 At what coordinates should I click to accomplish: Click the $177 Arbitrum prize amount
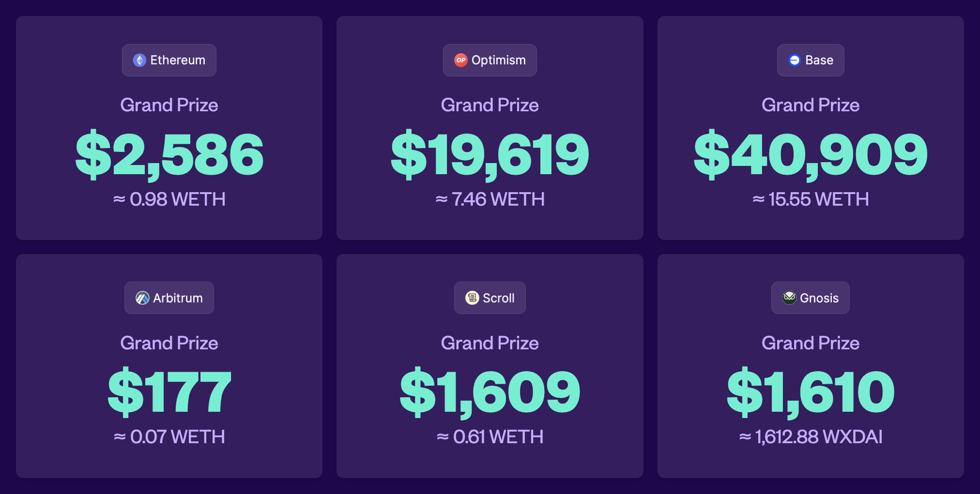(x=169, y=392)
